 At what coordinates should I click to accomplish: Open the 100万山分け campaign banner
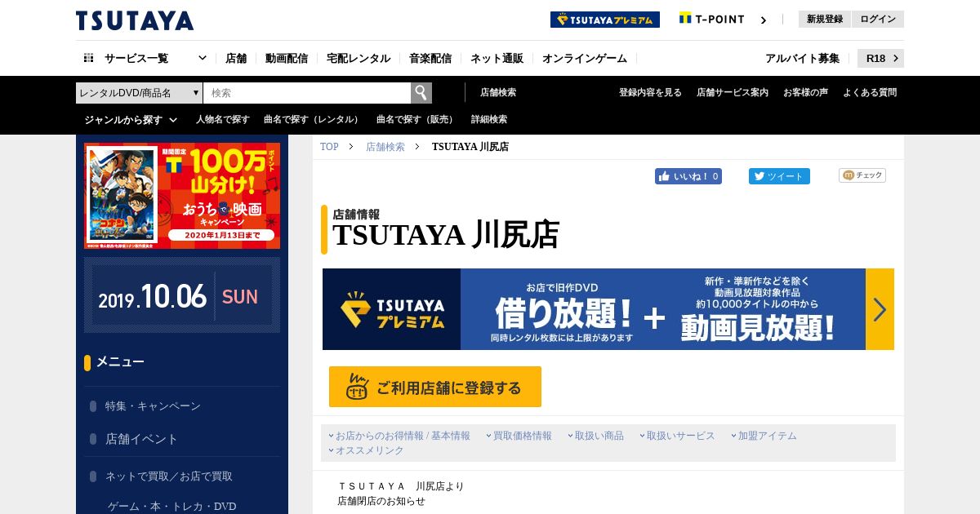coord(182,196)
